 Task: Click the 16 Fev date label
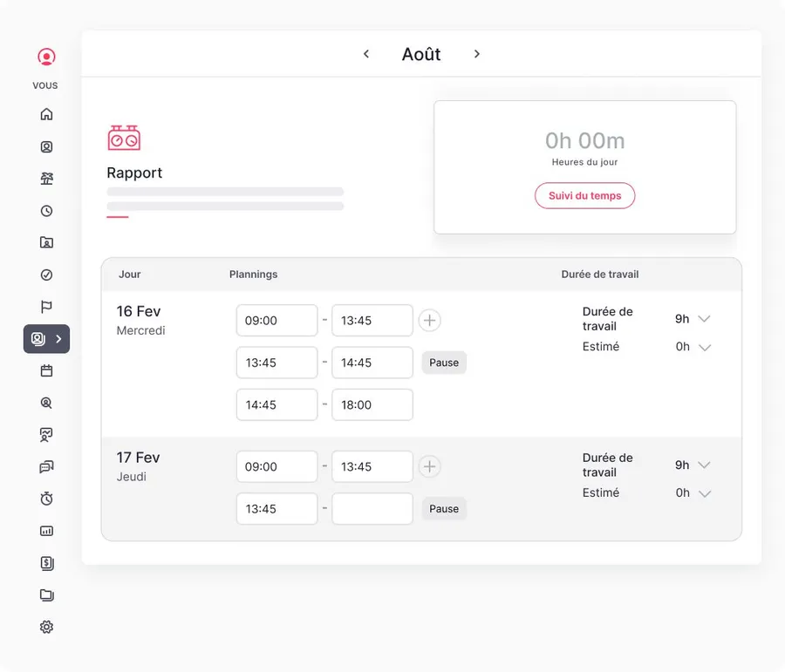(x=139, y=311)
